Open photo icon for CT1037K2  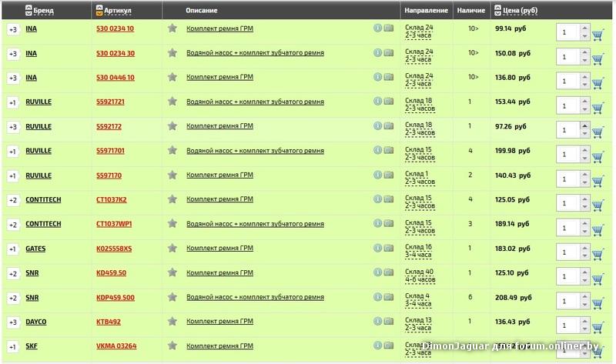[389, 199]
